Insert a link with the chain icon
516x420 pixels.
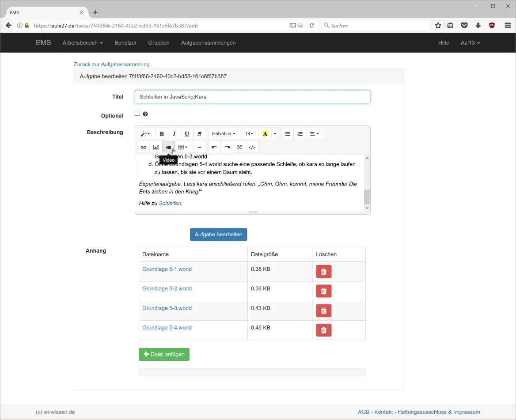tap(144, 148)
